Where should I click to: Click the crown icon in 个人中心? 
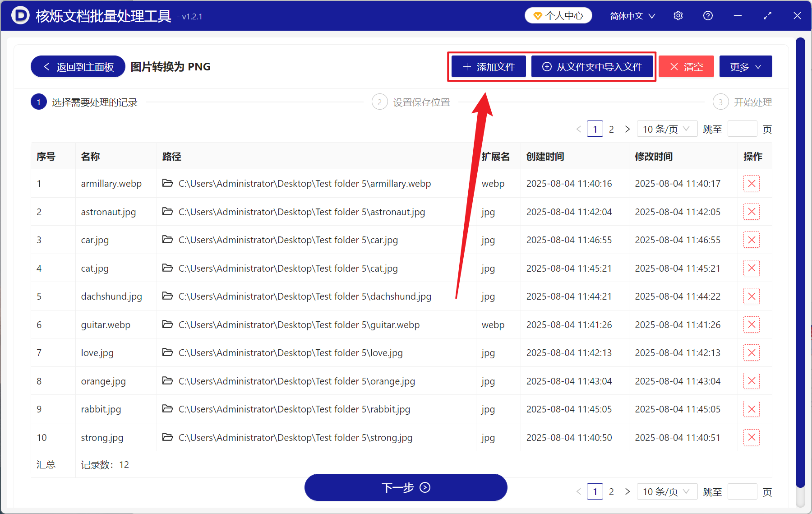[537, 15]
